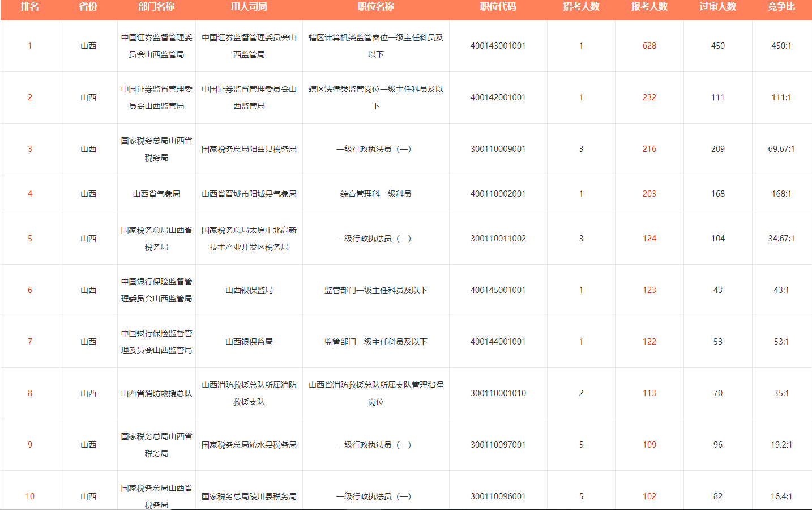Image resolution: width=812 pixels, height=510 pixels.
Task: Click the 招考人数 column header
Action: pyautogui.click(x=581, y=7)
